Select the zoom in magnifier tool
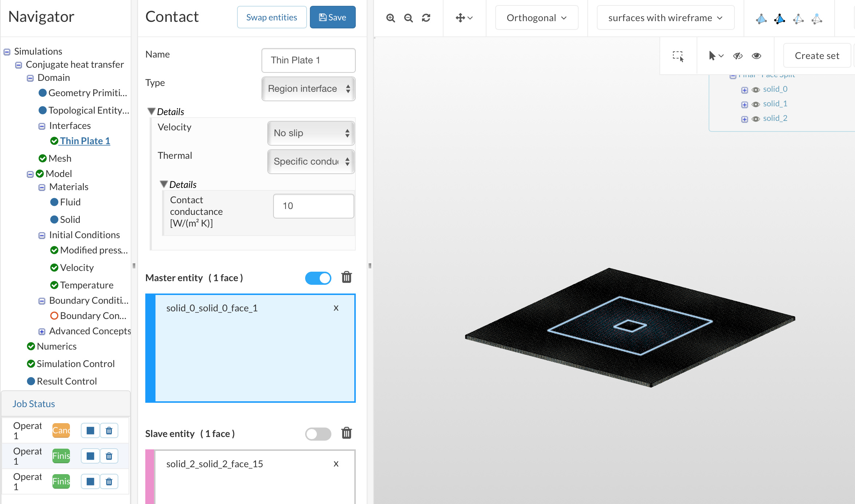This screenshot has height=504, width=855. [390, 17]
